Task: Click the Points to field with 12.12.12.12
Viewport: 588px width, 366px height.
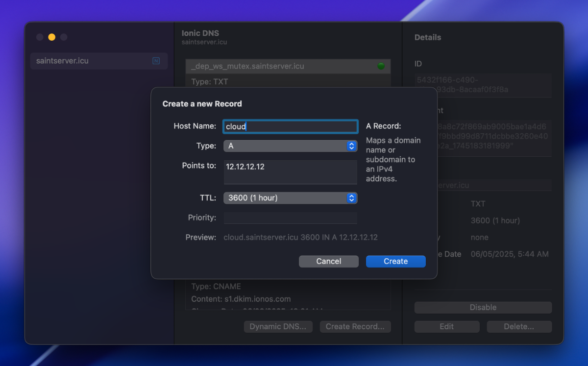Action: click(x=290, y=172)
